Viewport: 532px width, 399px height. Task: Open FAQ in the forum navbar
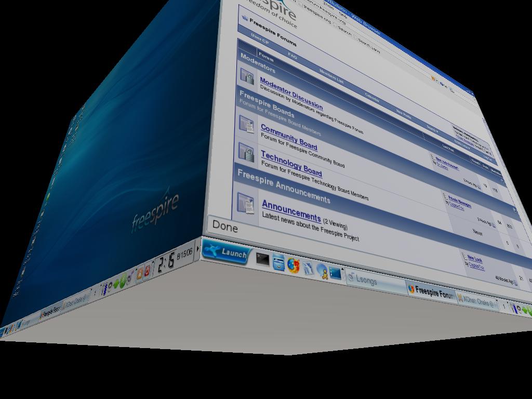pyautogui.click(x=292, y=56)
